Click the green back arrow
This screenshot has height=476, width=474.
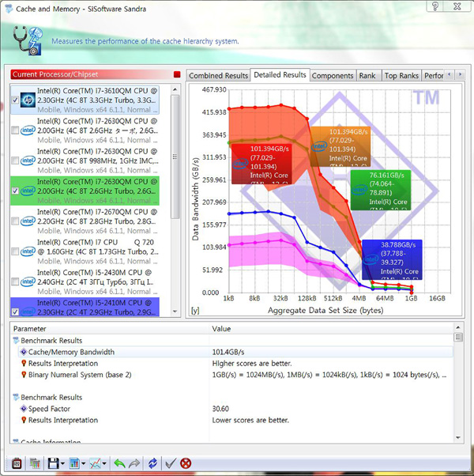pos(119,463)
